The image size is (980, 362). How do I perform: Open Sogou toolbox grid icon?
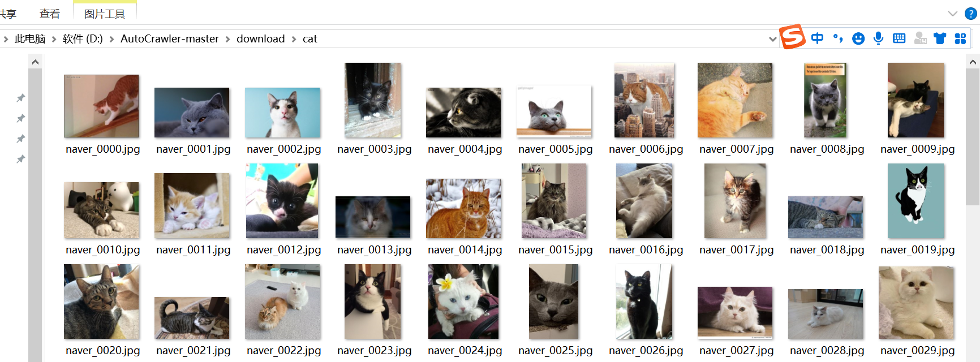click(960, 38)
